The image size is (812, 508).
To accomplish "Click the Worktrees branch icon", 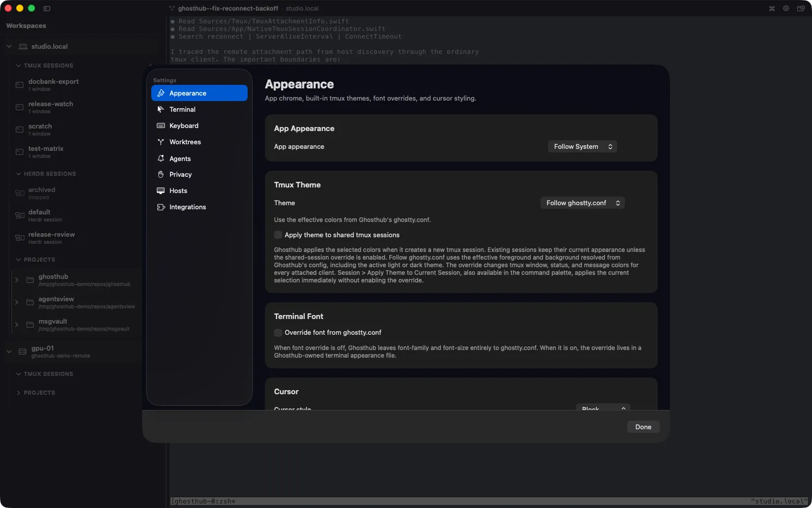I will pyautogui.click(x=161, y=142).
